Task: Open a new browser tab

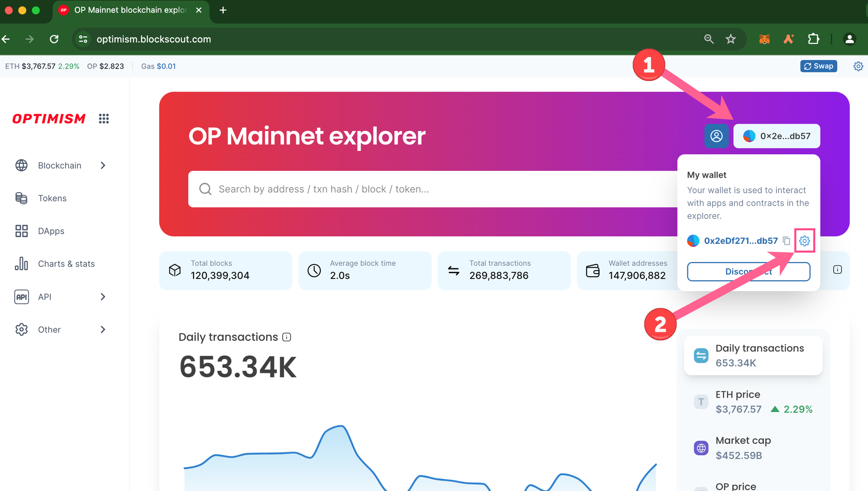Action: point(223,10)
